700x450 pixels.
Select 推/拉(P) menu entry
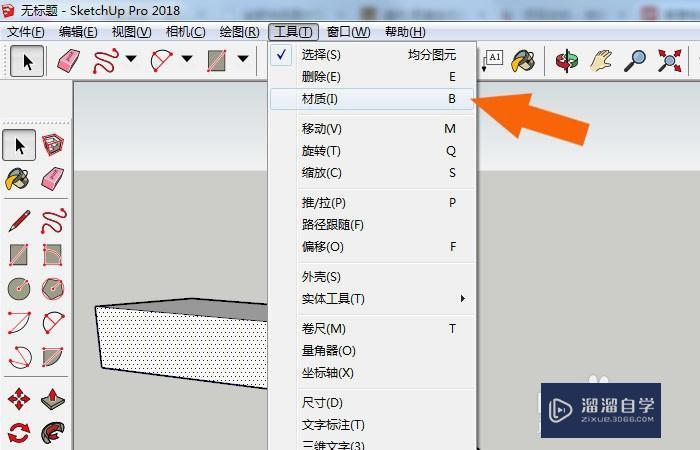pos(372,203)
